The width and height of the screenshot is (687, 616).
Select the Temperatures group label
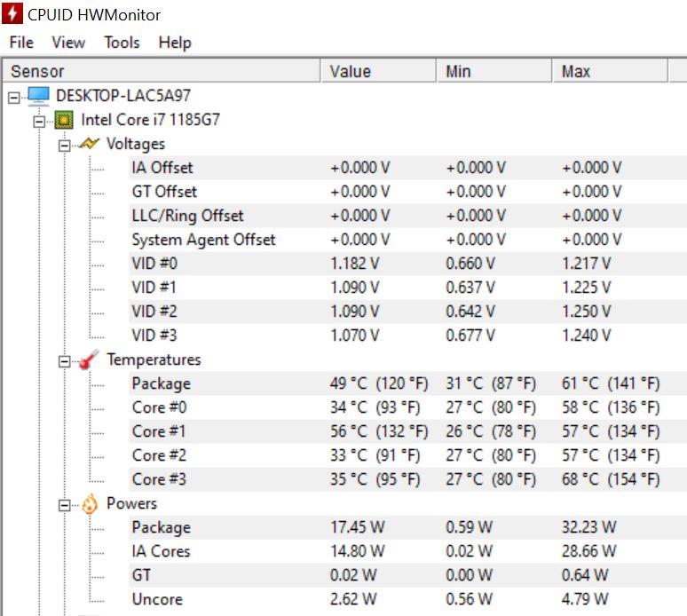click(154, 359)
